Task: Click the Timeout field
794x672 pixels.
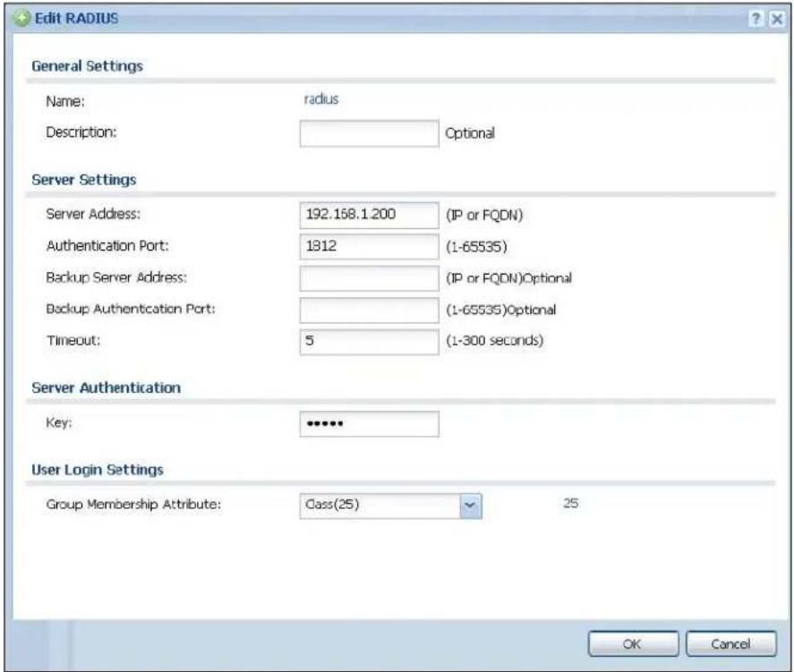Action: 369,342
